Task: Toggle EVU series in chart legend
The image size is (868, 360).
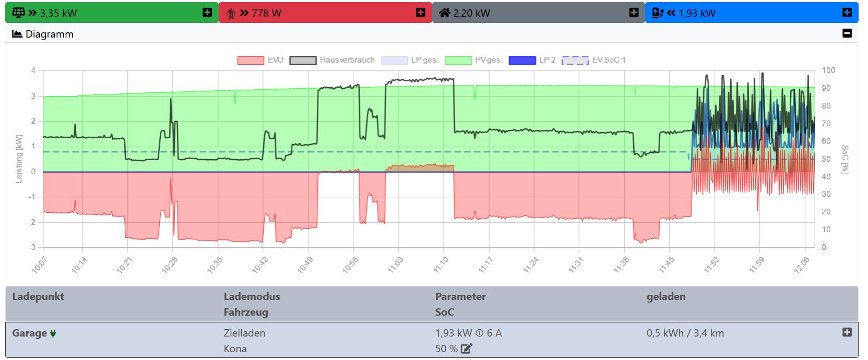Action: coord(260,60)
